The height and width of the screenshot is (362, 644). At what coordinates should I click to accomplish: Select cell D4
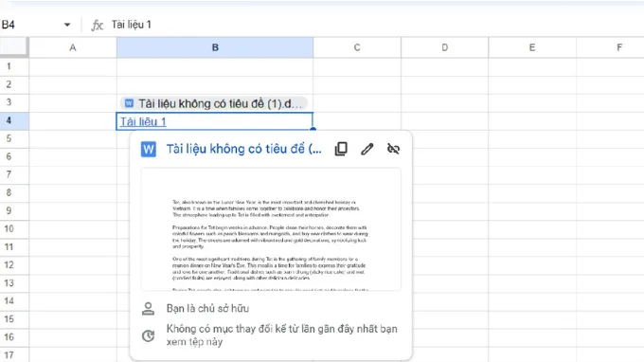point(445,120)
